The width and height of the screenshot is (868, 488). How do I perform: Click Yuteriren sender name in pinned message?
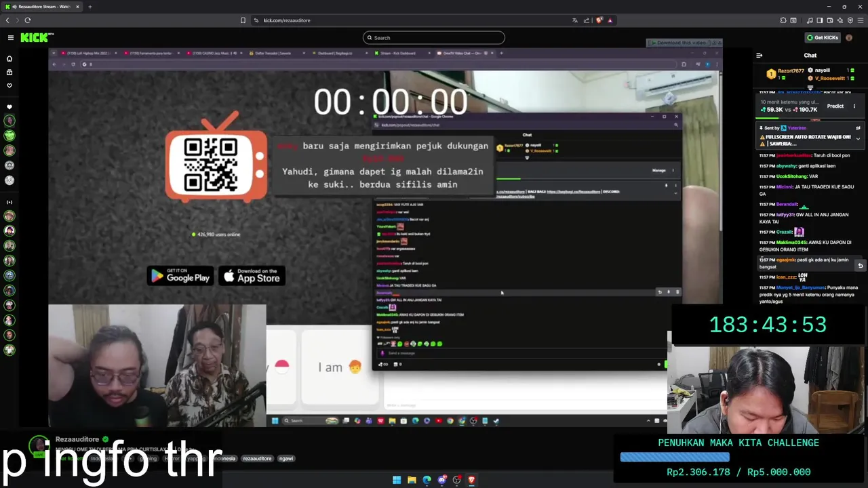797,128
